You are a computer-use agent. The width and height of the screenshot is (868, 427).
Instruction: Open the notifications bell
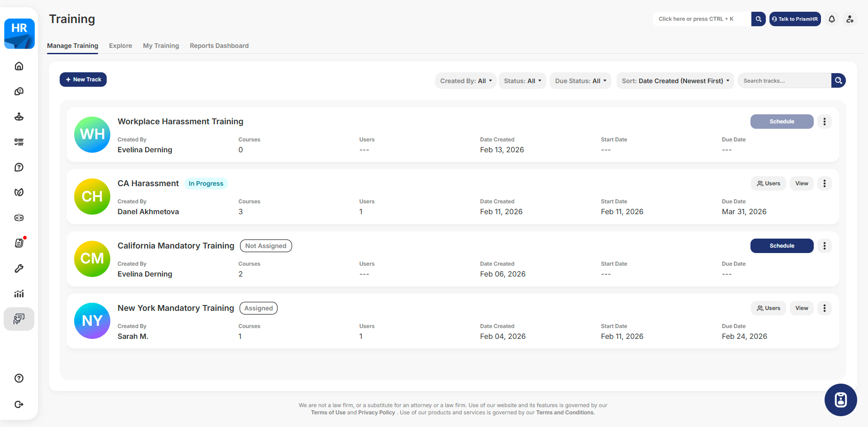pyautogui.click(x=831, y=19)
